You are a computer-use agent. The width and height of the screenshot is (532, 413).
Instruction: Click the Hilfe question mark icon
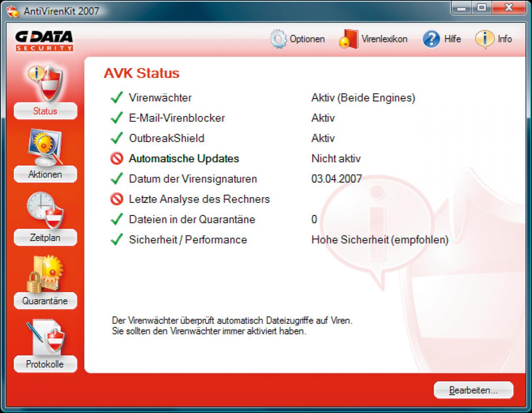point(431,39)
